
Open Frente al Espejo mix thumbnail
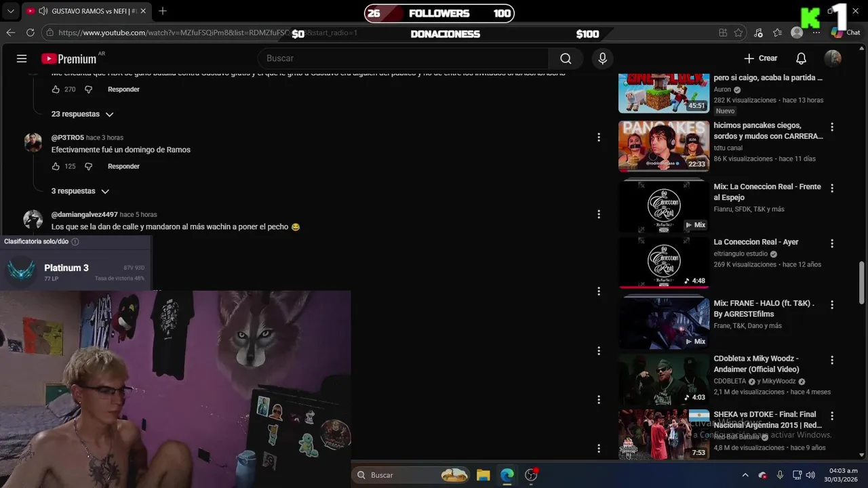pos(664,207)
